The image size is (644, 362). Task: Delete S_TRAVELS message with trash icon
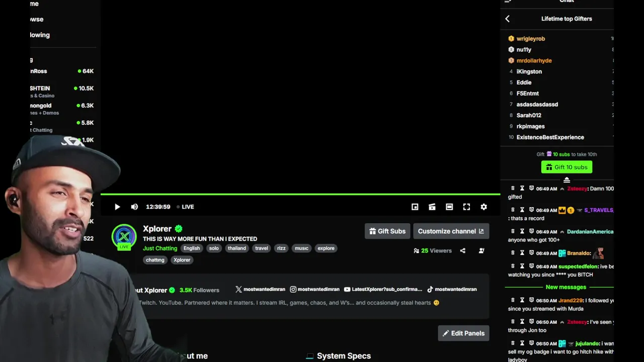click(513, 210)
